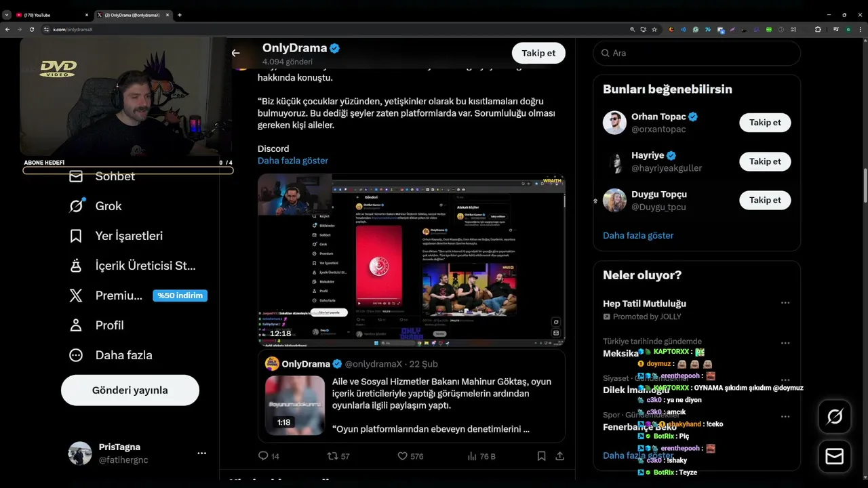Open Chrome extensions puzzle icon
This screenshot has width=868, height=488.
[818, 30]
